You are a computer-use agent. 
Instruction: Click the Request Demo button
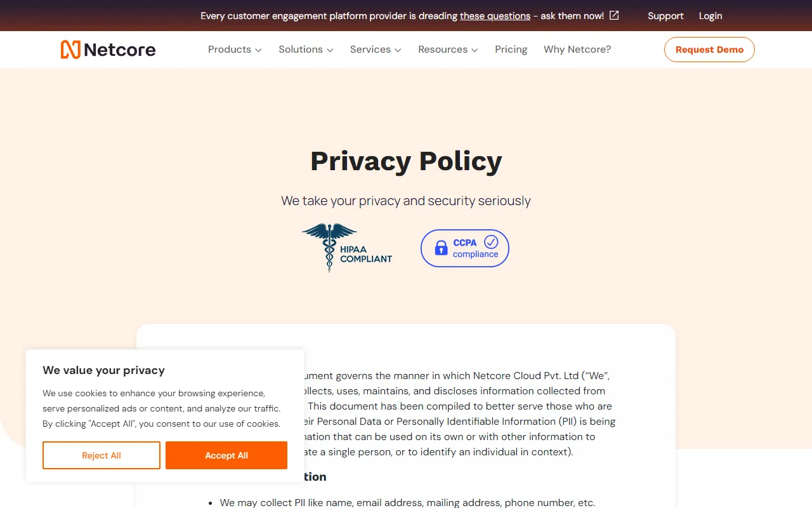pos(709,50)
